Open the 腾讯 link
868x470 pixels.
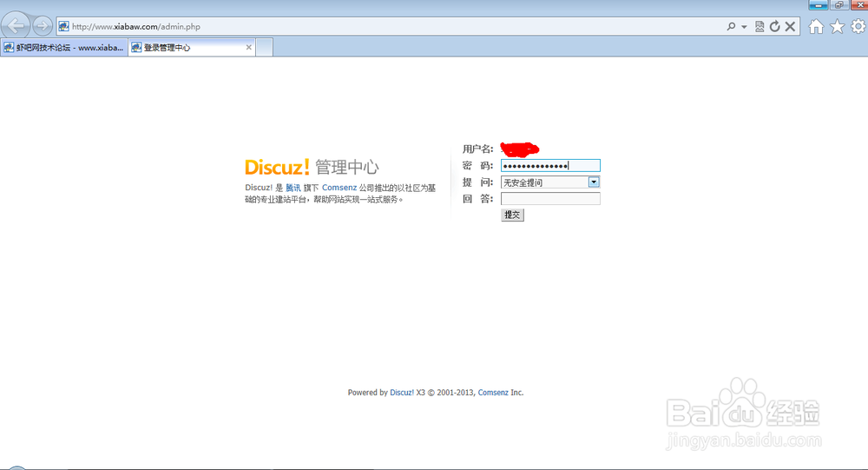point(293,188)
